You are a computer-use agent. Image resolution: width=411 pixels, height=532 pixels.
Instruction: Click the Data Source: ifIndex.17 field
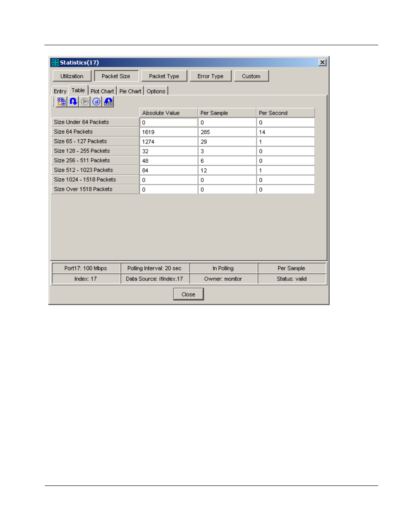click(155, 279)
